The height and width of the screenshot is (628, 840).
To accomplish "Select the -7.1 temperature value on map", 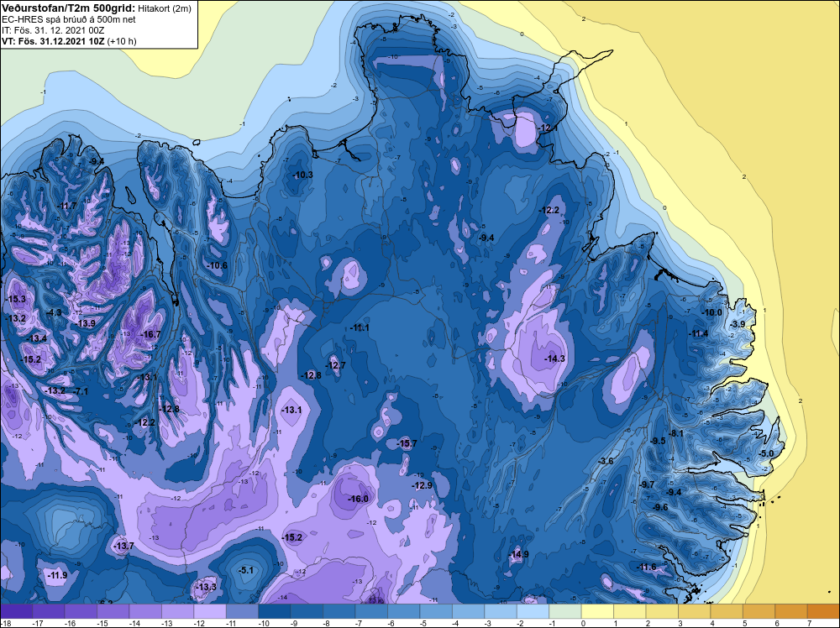I will click(80, 391).
